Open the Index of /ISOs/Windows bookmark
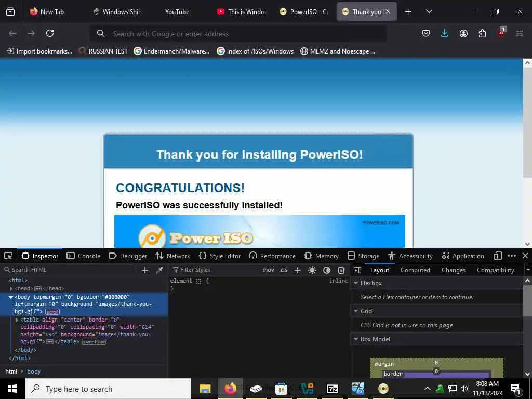This screenshot has width=532, height=399. click(x=255, y=51)
